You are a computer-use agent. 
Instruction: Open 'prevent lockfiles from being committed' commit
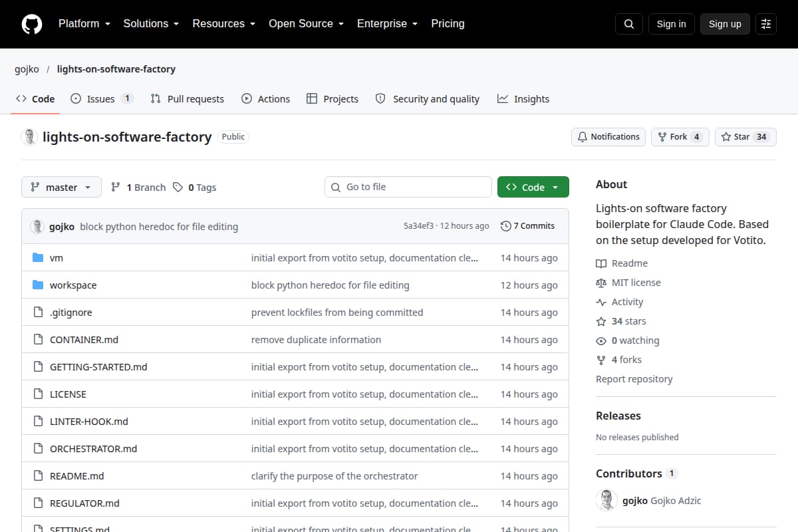(x=337, y=313)
